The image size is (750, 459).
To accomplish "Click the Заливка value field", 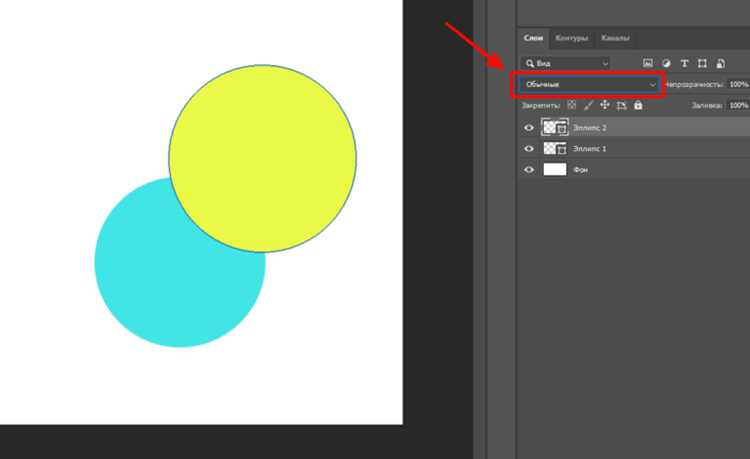I will point(738,105).
